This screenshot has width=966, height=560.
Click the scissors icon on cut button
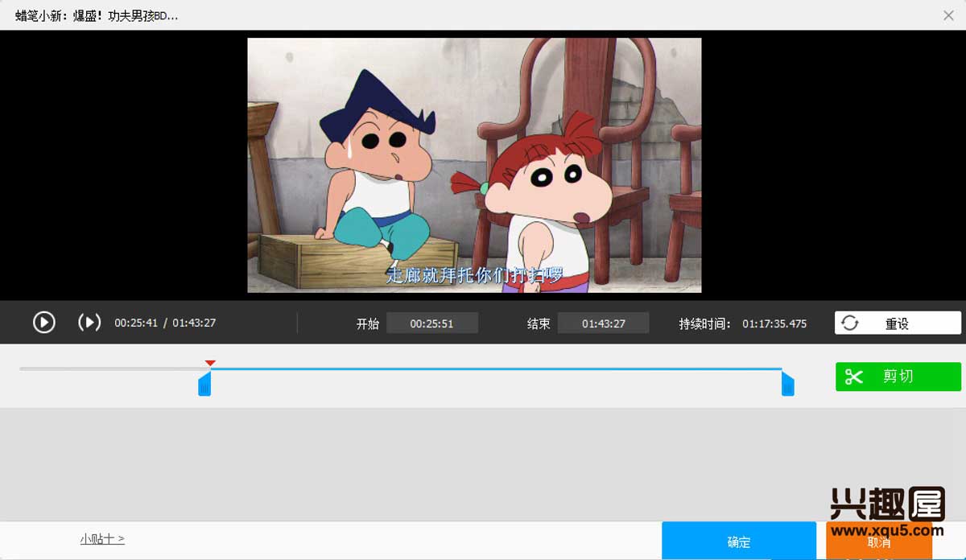[854, 377]
